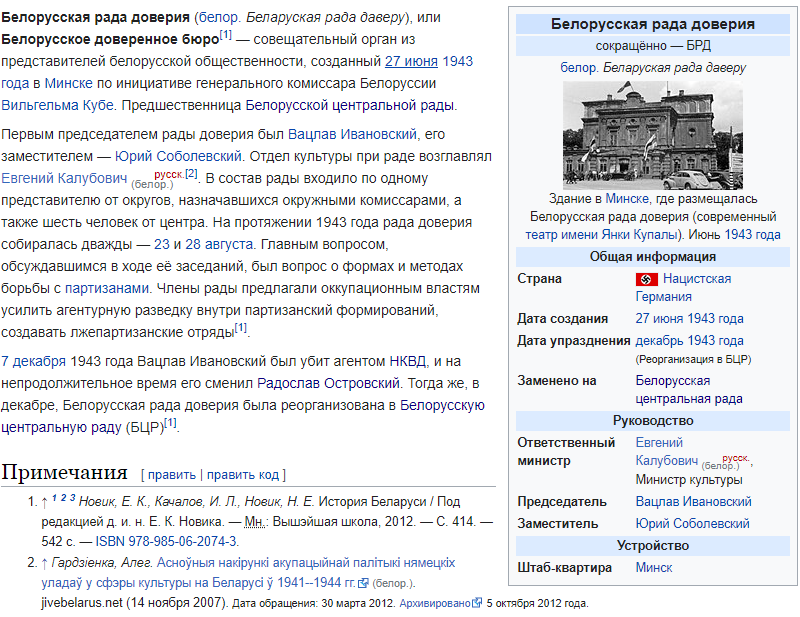
Task: Jump to footnote [1] after 'доверенное бюро'
Action: pyautogui.click(x=226, y=35)
